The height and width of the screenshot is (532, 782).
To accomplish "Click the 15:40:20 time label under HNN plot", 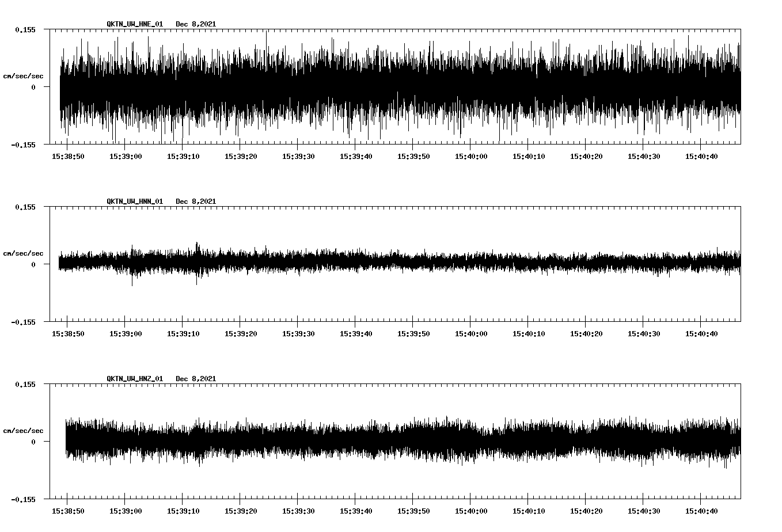I will pyautogui.click(x=586, y=334).
